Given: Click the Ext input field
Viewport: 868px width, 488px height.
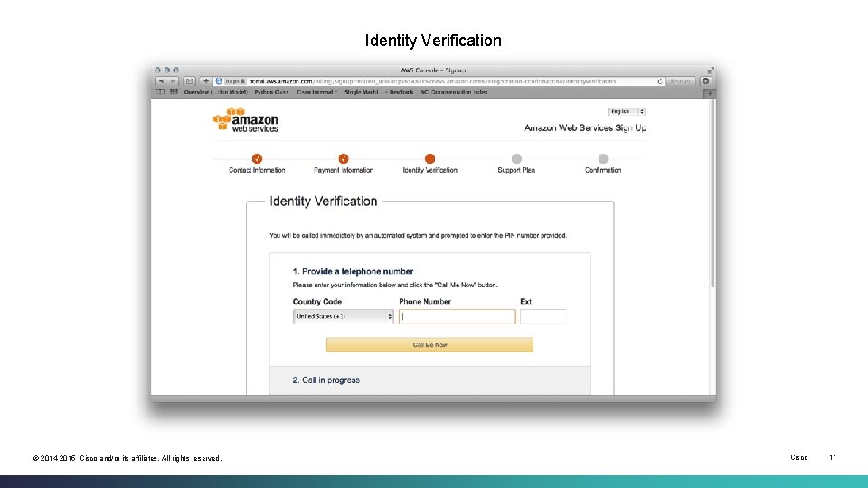Looking at the screenshot, I should coord(543,316).
